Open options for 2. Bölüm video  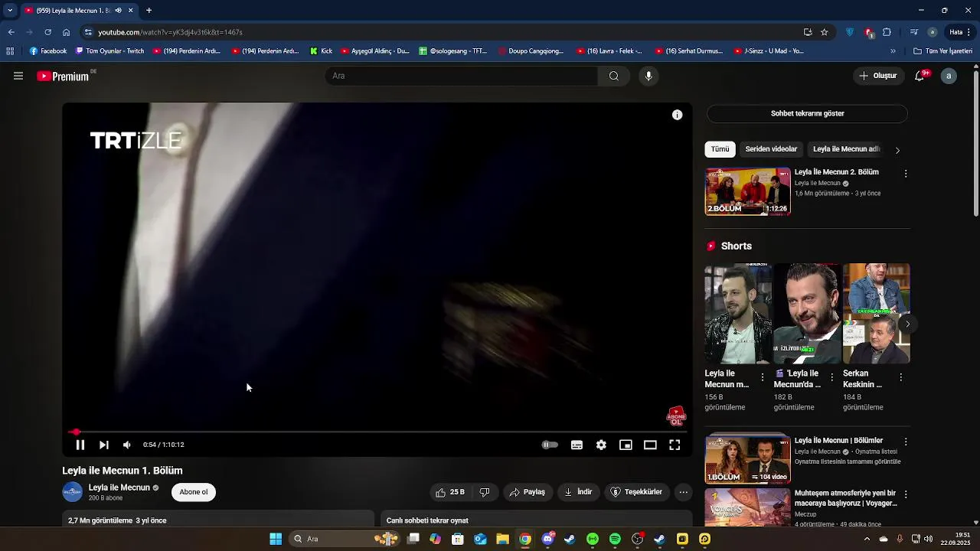(906, 174)
